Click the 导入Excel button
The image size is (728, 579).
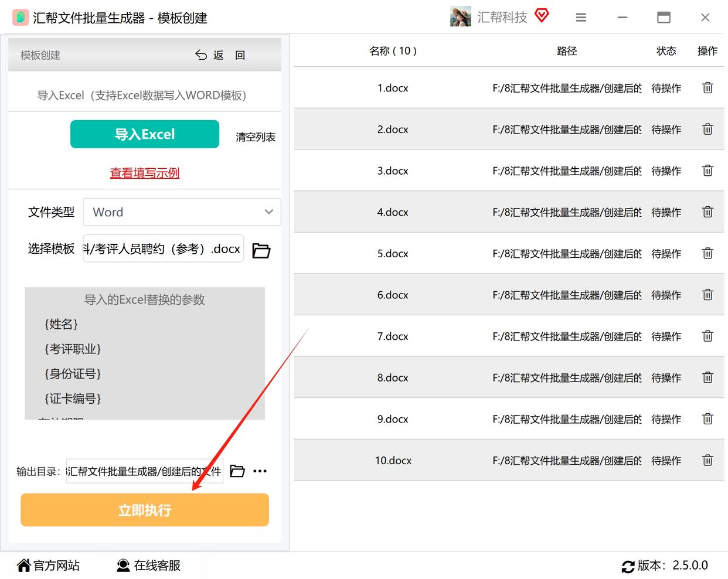pyautogui.click(x=145, y=134)
